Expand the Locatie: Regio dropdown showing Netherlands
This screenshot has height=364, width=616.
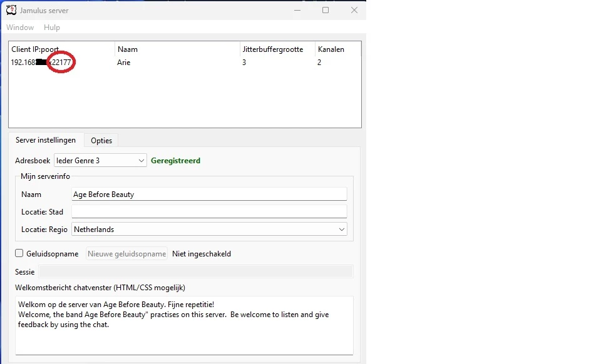pos(209,230)
